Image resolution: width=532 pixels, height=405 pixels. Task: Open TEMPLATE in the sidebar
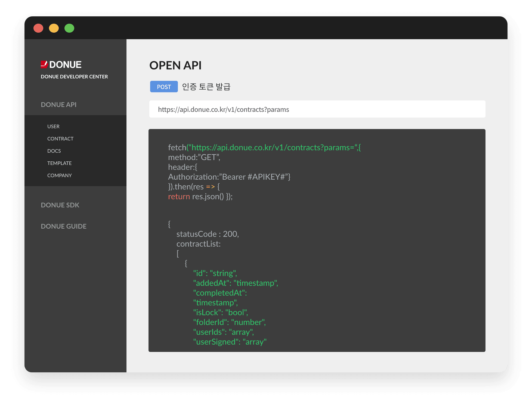(x=60, y=163)
